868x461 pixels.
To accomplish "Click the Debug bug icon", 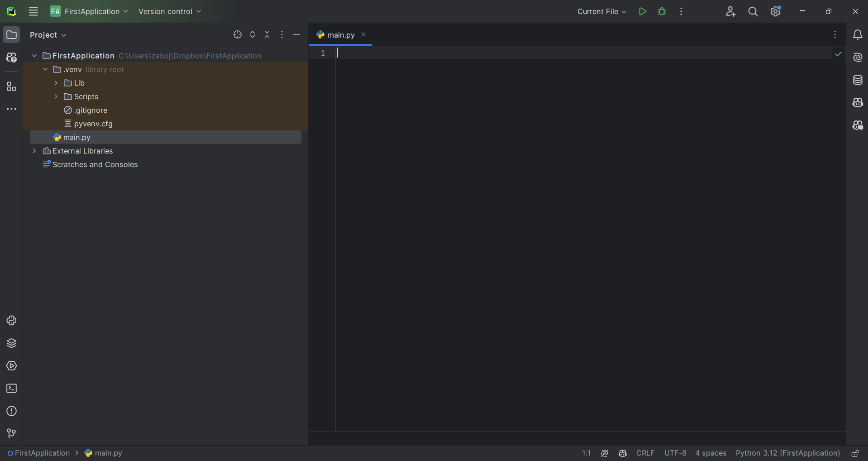I will coord(662,11).
